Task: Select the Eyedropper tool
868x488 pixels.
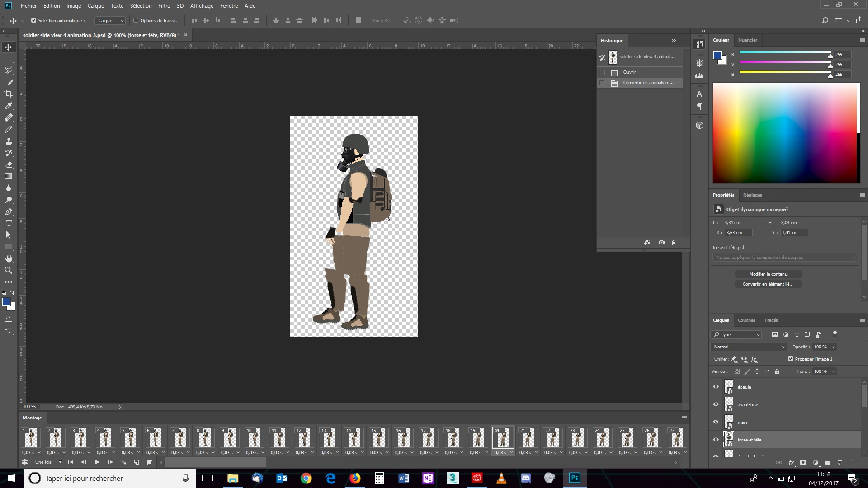Action: [9, 106]
